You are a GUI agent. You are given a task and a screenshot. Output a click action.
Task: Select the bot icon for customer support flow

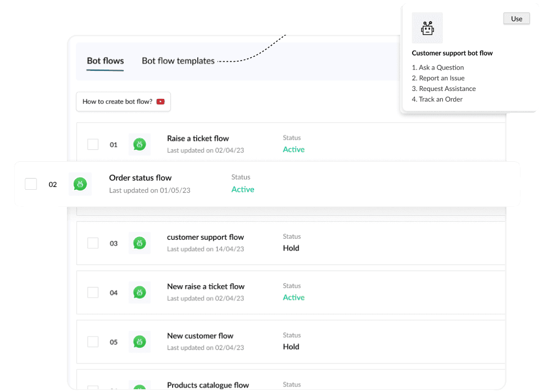pos(139,243)
